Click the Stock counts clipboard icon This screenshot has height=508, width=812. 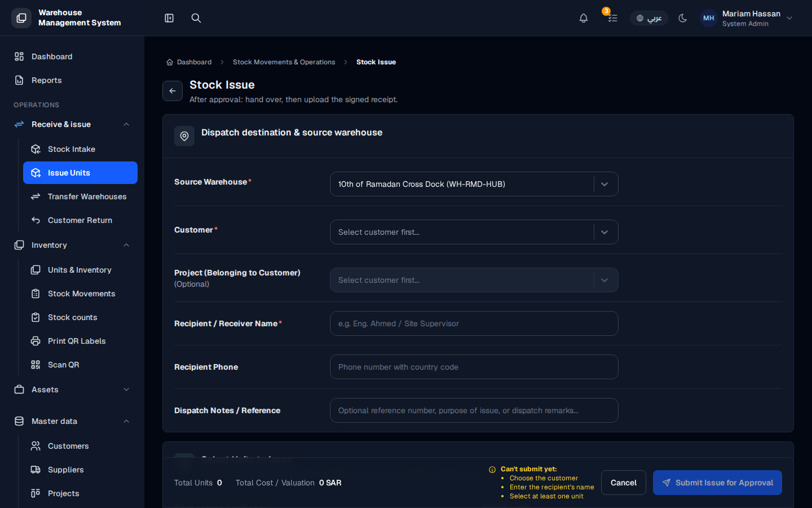36,317
